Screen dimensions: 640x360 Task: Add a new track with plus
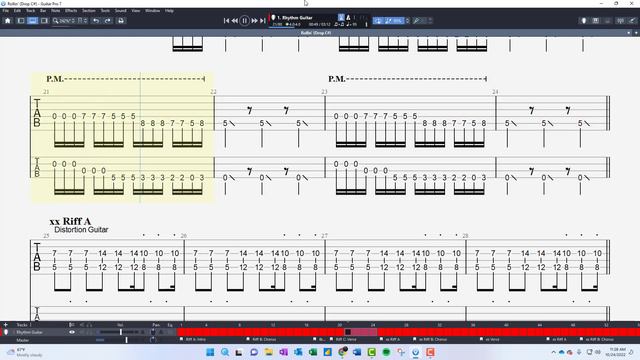click(x=6, y=325)
